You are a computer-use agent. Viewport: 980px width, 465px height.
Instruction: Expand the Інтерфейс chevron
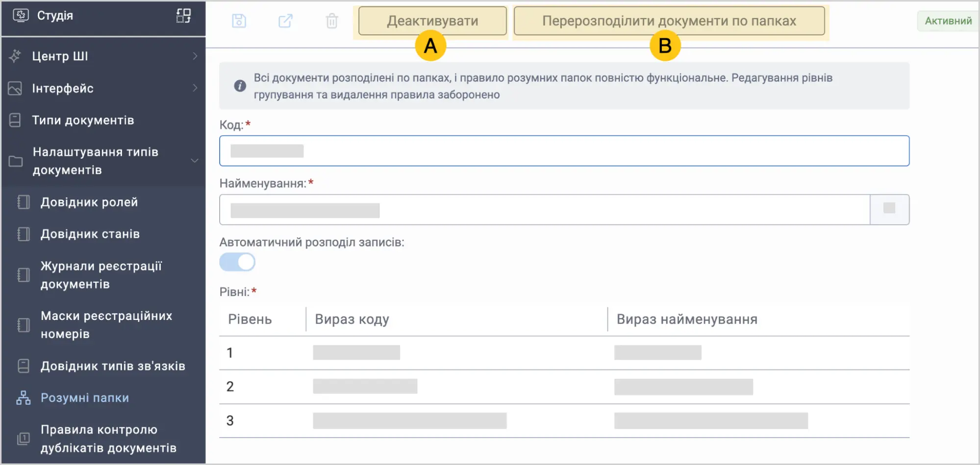point(195,88)
